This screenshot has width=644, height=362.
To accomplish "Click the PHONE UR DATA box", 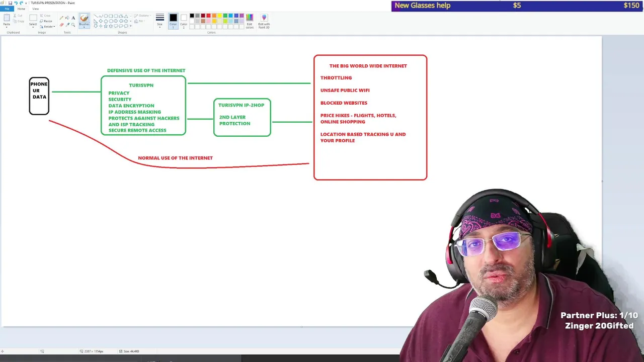I will [x=39, y=96].
